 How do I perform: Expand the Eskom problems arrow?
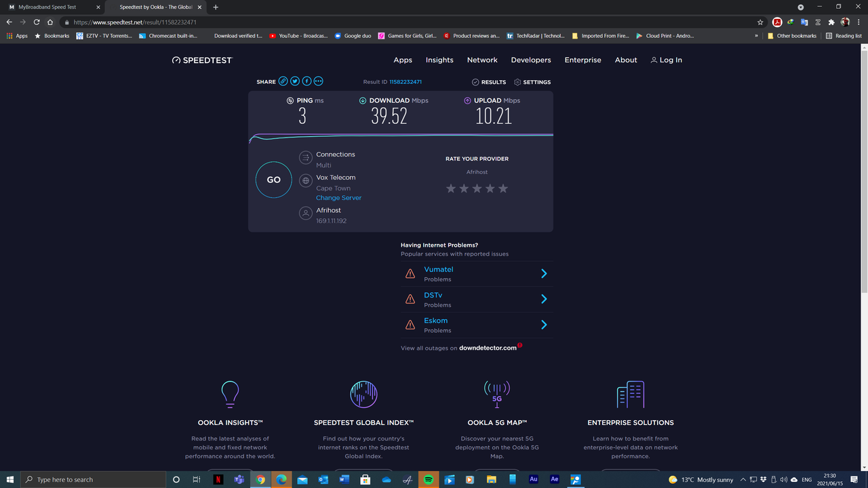pyautogui.click(x=544, y=325)
